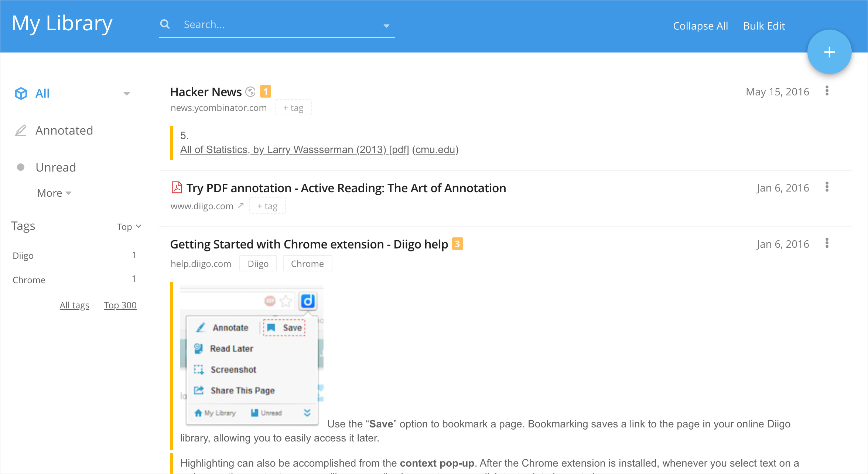Image resolution: width=868 pixels, height=474 pixels.
Task: Click the date May 15, 2016
Action: point(778,92)
